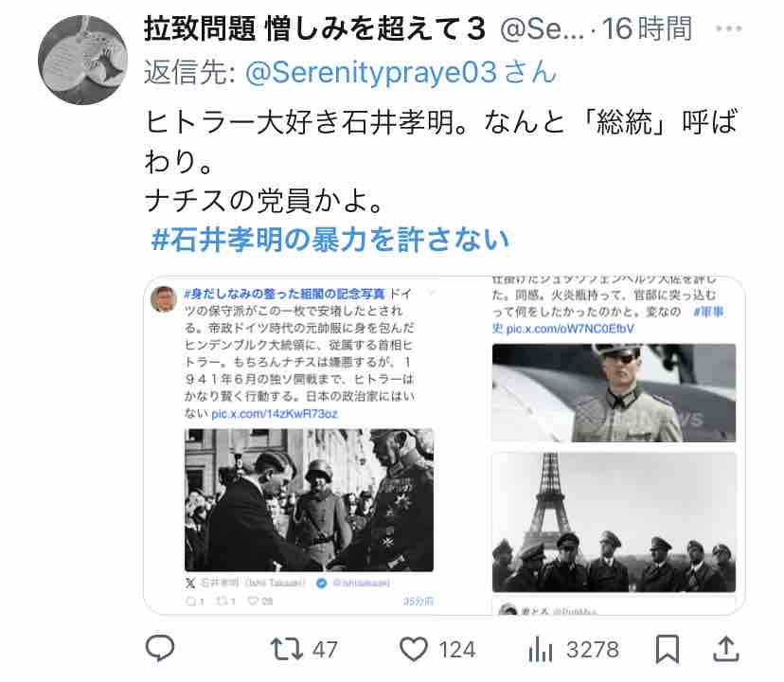Share the tweet via upload arrow icon
Screen dimensions: 784x682
[x=725, y=649]
